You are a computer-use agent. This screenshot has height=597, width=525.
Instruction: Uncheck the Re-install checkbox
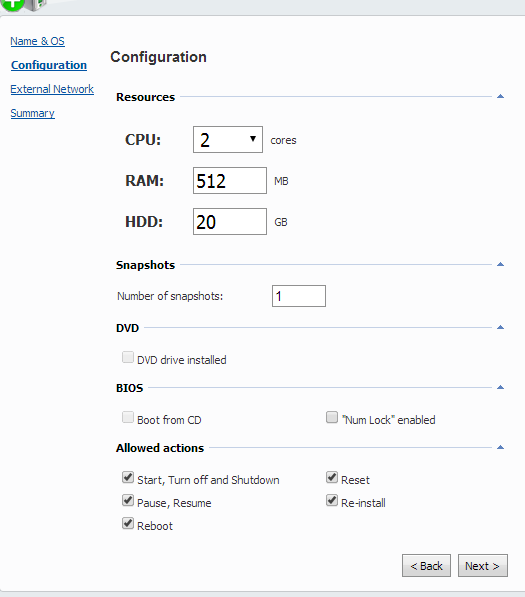332,500
